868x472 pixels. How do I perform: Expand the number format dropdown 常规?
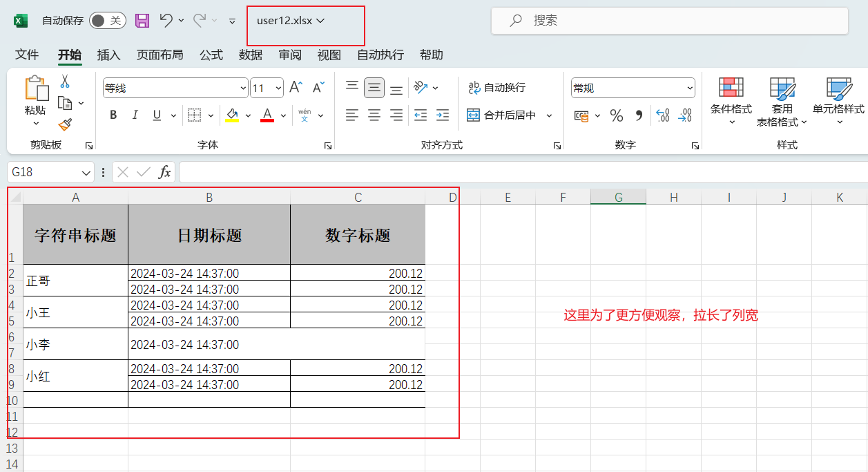tap(690, 88)
